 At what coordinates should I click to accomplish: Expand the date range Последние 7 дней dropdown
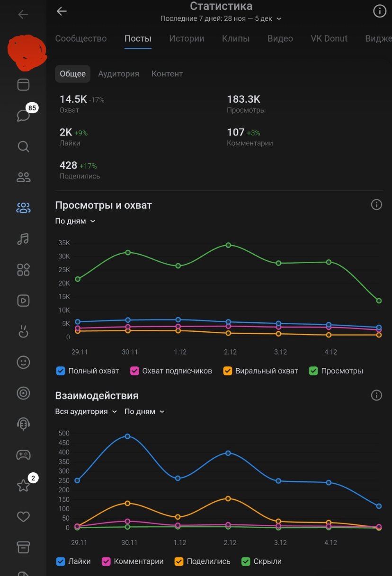(221, 19)
